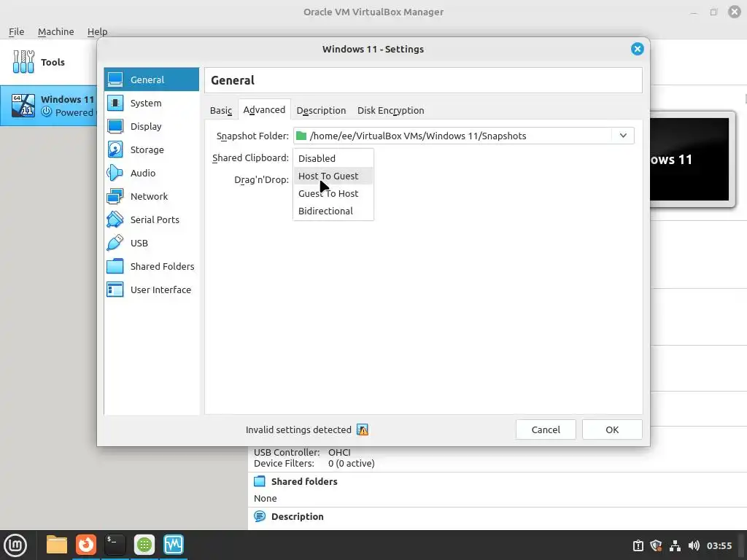The width and height of the screenshot is (747, 560).
Task: Open network tray icon
Action: coord(675,545)
